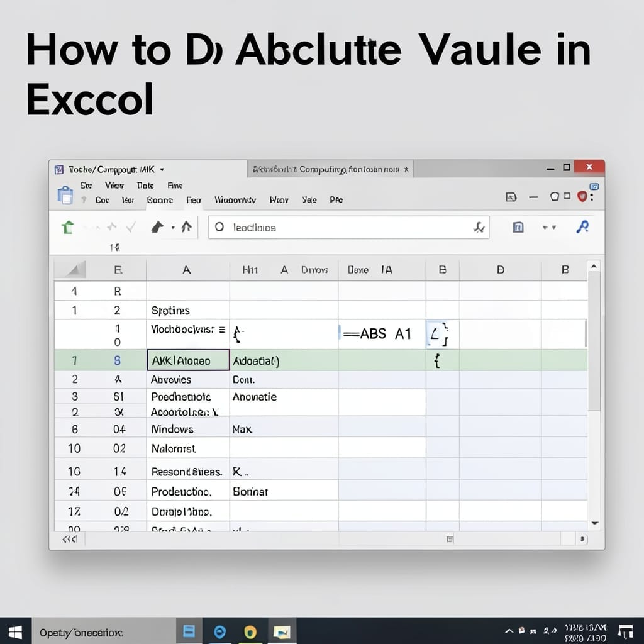This screenshot has width=644, height=644.
Task: Click the blue document icon right of search
Action: coord(518,226)
